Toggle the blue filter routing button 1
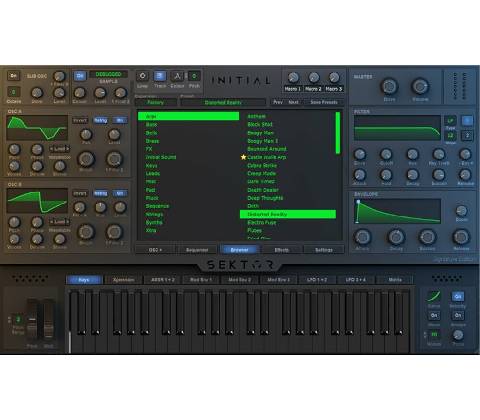This screenshot has width=480, height=420. pyautogui.click(x=467, y=121)
